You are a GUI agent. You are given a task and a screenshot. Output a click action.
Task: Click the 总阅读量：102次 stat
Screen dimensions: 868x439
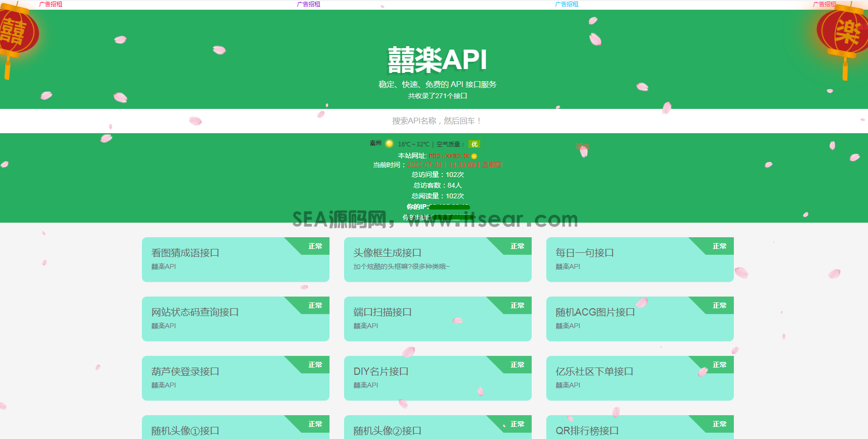[x=437, y=196]
